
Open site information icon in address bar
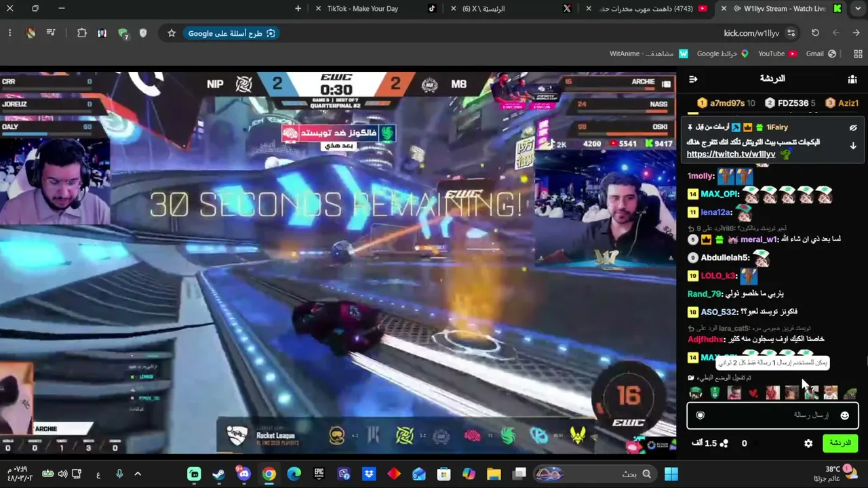tap(791, 33)
